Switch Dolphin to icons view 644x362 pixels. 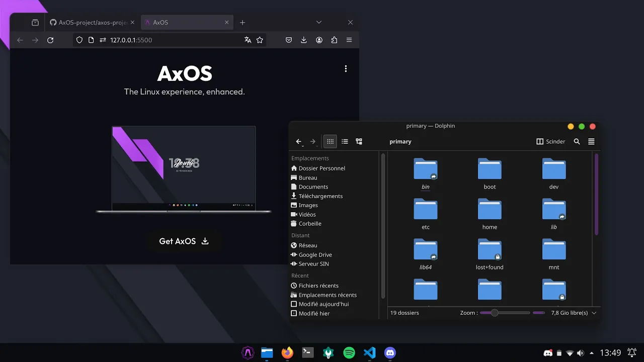330,142
